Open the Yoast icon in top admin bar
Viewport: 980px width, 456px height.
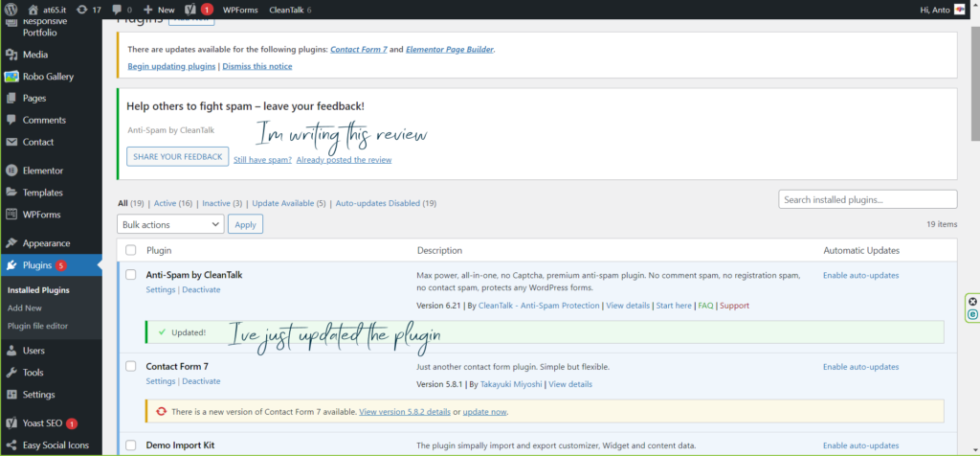[190, 10]
